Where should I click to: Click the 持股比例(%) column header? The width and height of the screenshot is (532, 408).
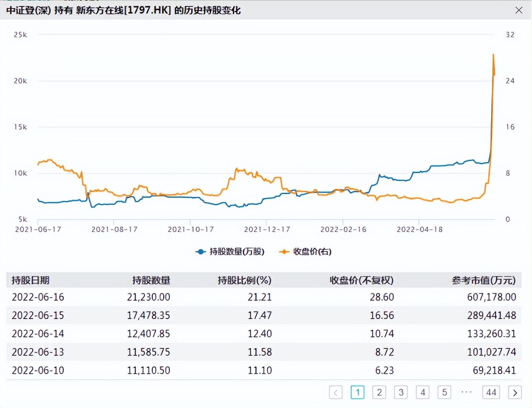point(245,280)
